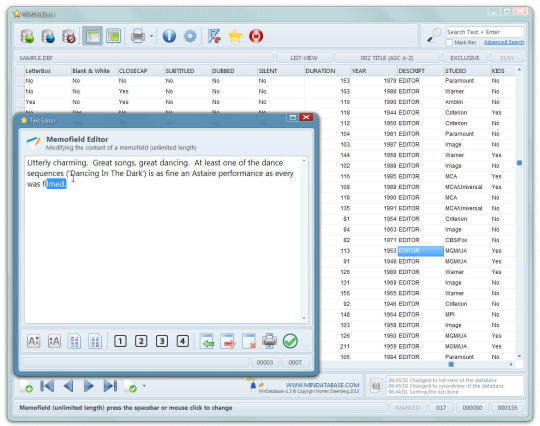Go to next record with play arrow

pyautogui.click(x=89, y=386)
